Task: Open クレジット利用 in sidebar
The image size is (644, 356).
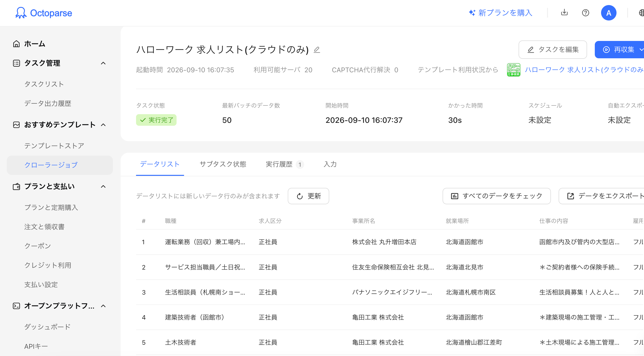Action: 48,265
